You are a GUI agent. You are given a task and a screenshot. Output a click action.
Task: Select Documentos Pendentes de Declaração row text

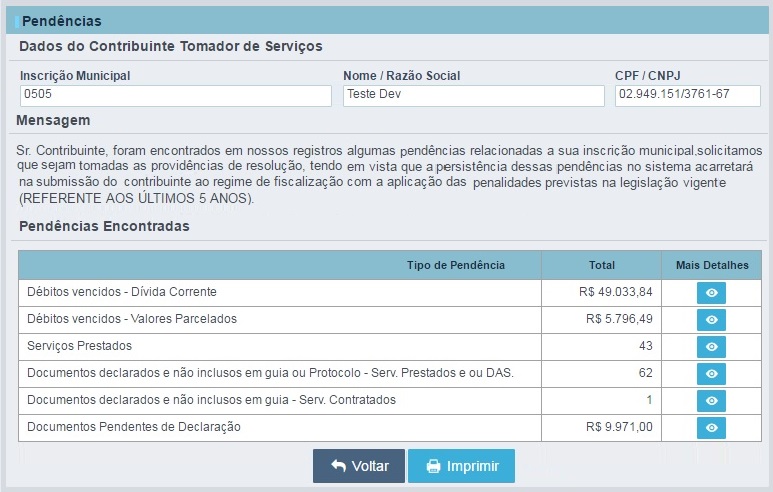coord(134,427)
